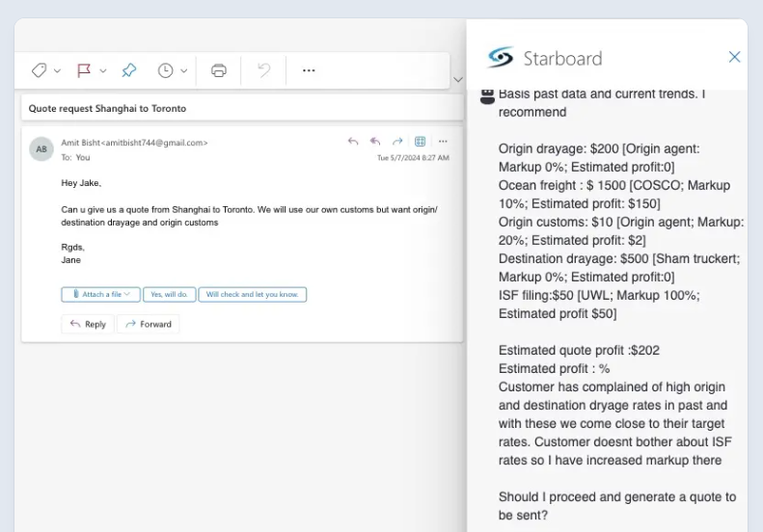763x532 pixels.
Task: Click the tag/categorize icon in toolbar
Action: click(x=39, y=70)
